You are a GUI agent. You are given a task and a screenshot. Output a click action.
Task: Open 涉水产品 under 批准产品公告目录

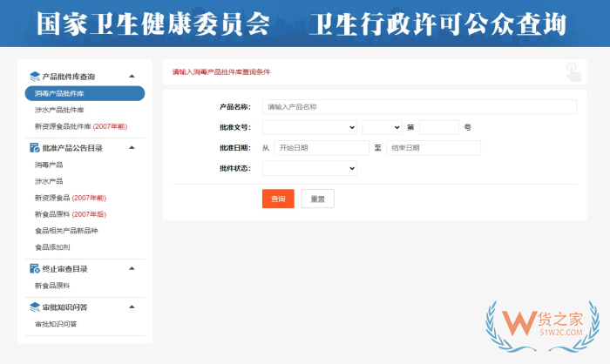pos(49,181)
